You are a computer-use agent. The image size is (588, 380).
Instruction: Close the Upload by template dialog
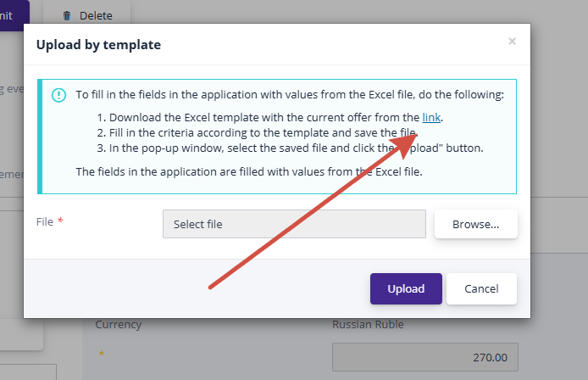tap(512, 41)
